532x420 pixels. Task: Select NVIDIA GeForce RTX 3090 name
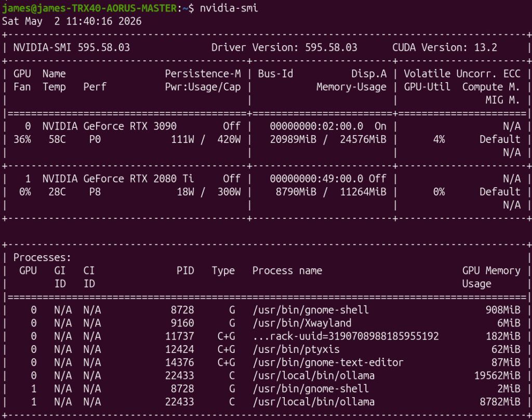pyautogui.click(x=109, y=126)
